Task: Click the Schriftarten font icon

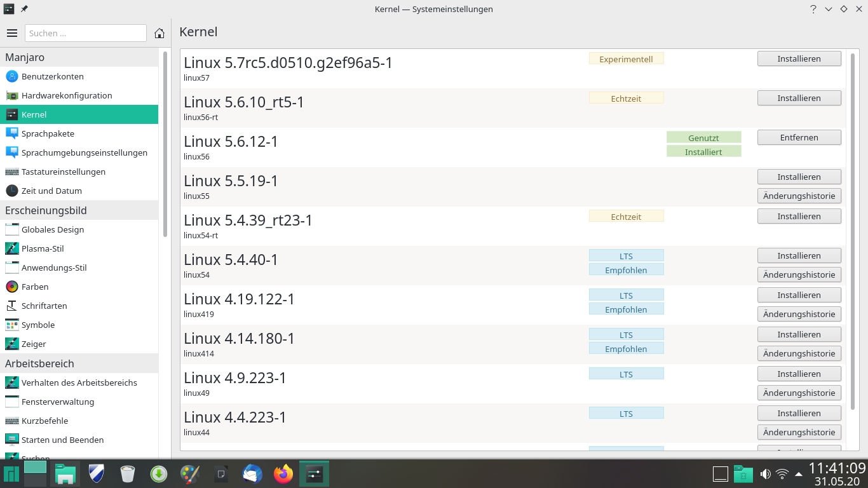Action: point(11,306)
